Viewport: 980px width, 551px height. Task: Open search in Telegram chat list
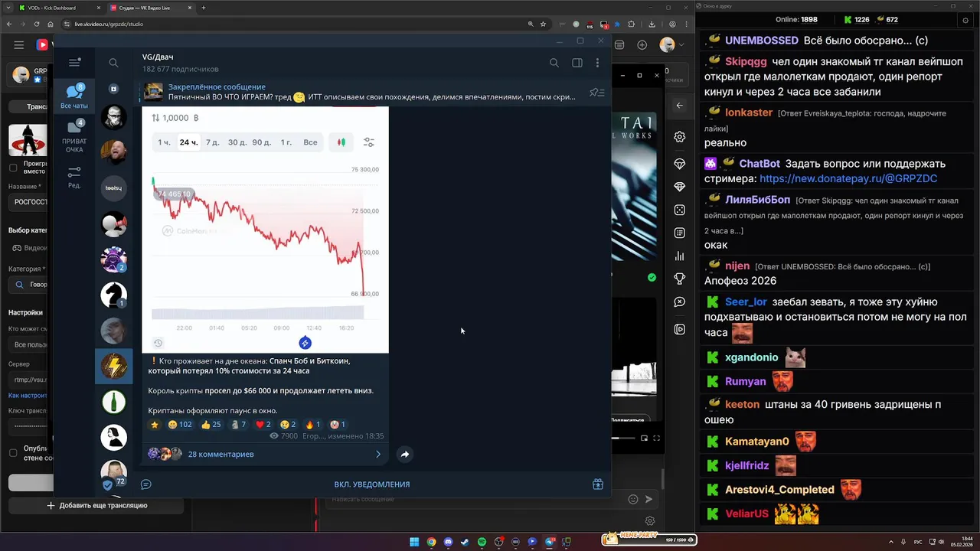[113, 63]
